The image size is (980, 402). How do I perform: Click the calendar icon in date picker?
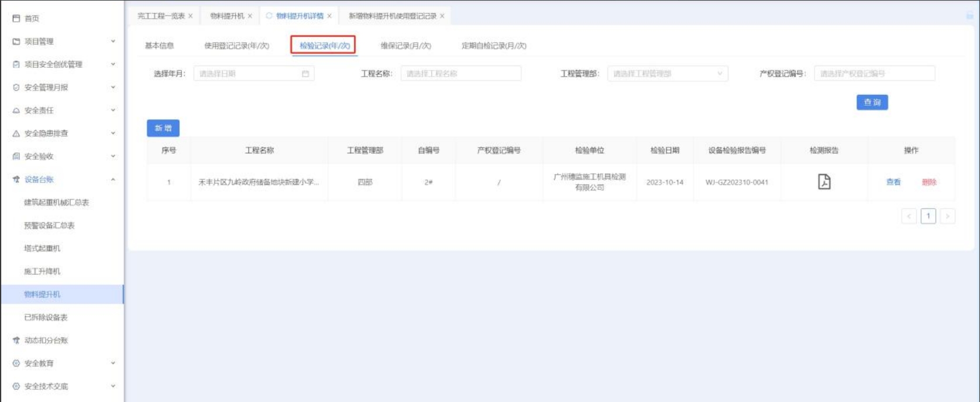305,74
